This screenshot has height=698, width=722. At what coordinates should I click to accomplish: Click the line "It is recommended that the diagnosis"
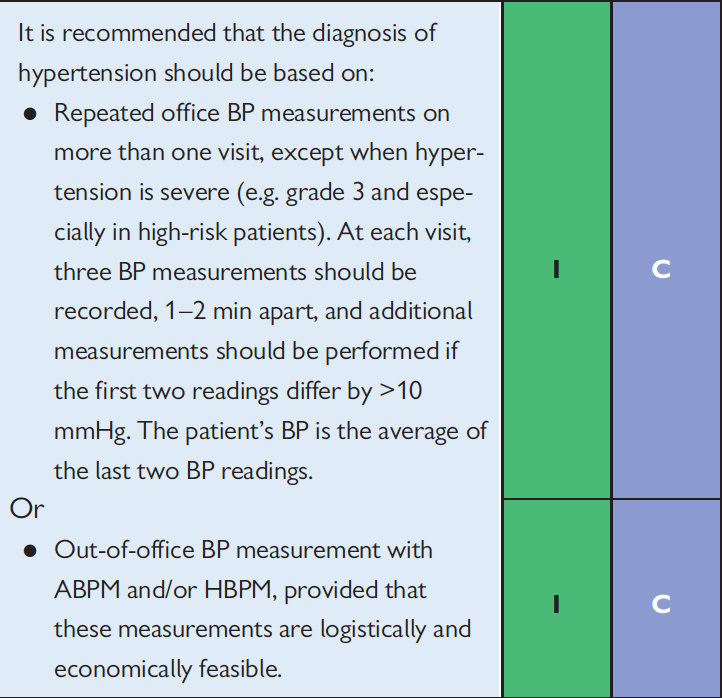tap(227, 32)
